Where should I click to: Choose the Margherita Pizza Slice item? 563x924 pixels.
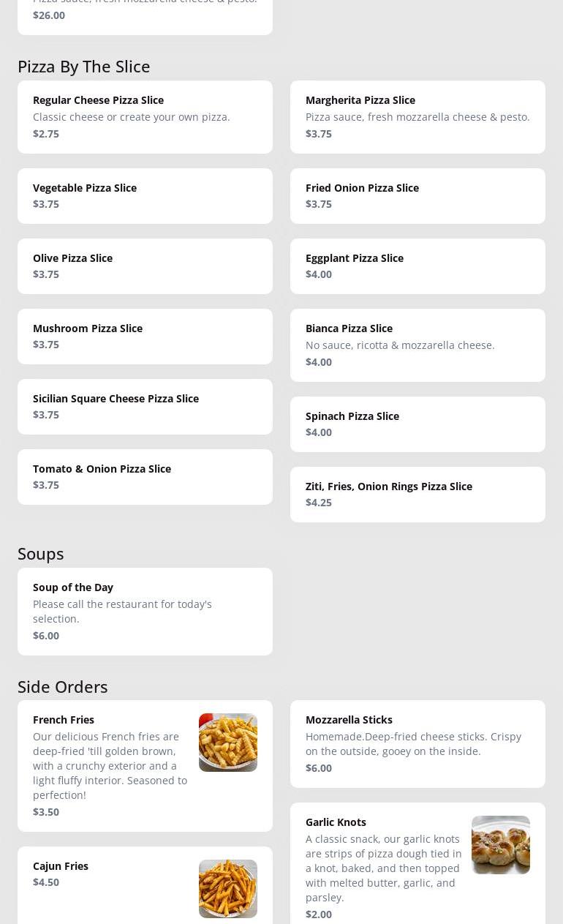click(x=417, y=117)
